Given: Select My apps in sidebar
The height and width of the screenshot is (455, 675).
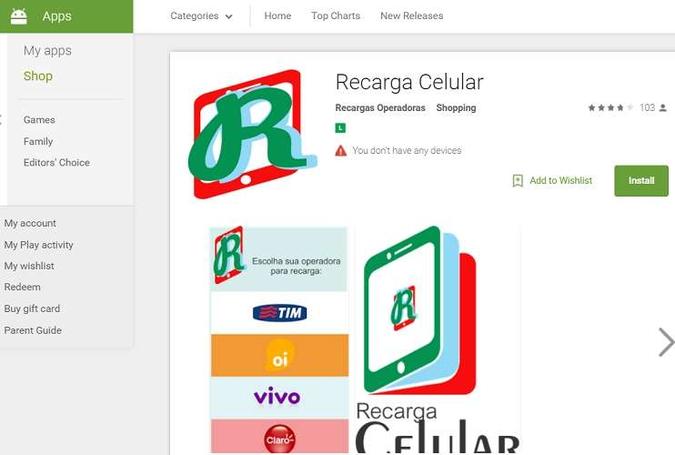Looking at the screenshot, I should click(47, 51).
